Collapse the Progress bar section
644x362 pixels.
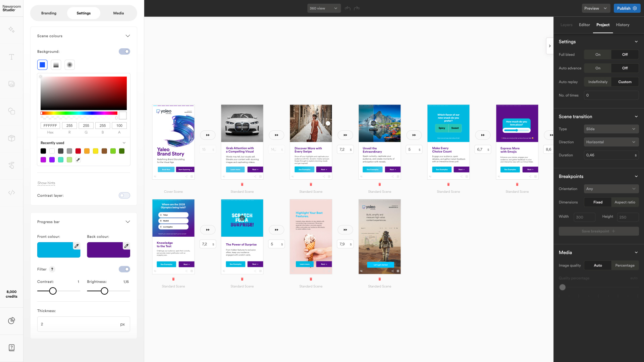pos(127,222)
